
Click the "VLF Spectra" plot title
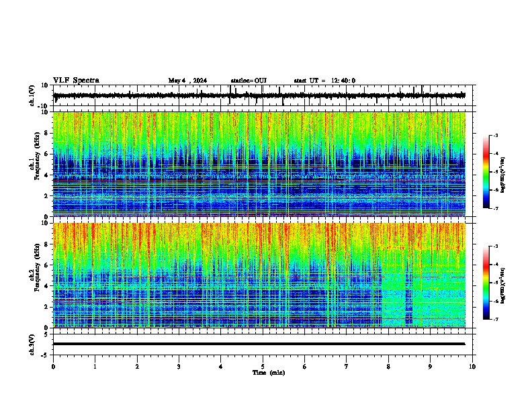[76, 80]
